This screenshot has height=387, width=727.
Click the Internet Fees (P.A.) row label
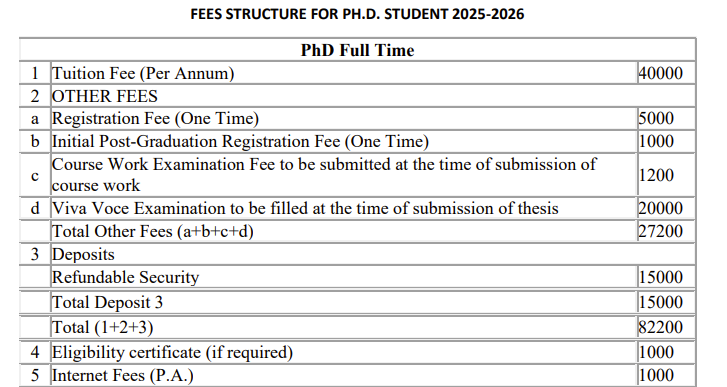(123, 375)
